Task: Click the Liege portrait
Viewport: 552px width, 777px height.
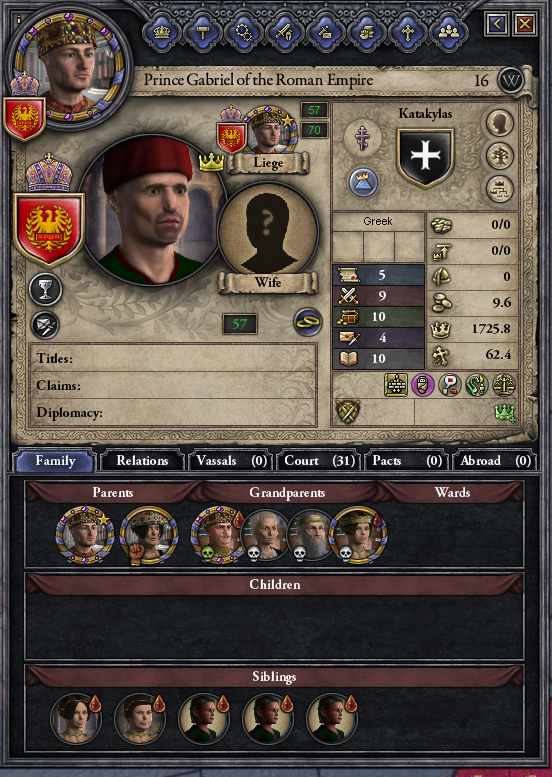Action: (268, 129)
